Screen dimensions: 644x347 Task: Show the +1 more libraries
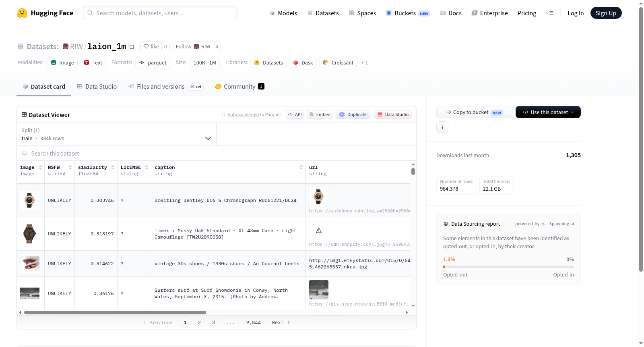tap(364, 62)
